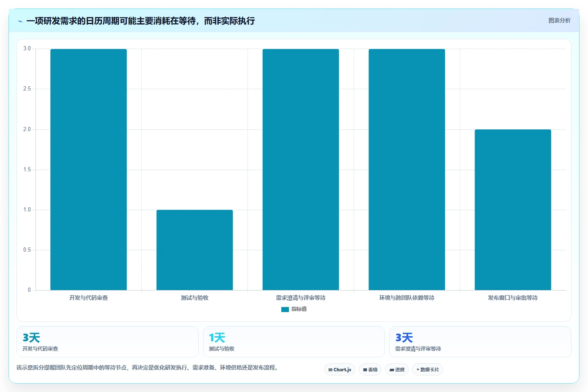This screenshot has width=588, height=392.
Task: Select the 测试与验收 bar in the chart
Action: pos(195,250)
